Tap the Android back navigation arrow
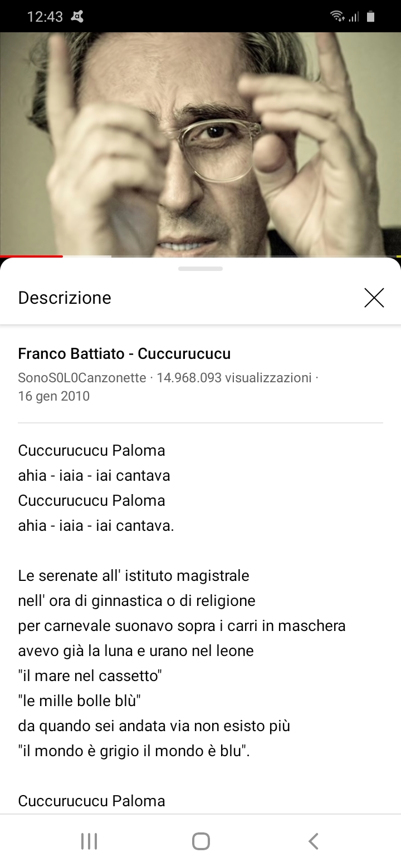The width and height of the screenshot is (401, 868). pos(314,841)
